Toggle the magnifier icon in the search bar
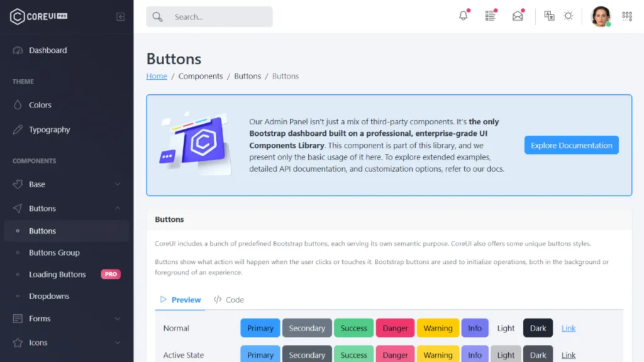This screenshot has height=362, width=644. pos(157,16)
